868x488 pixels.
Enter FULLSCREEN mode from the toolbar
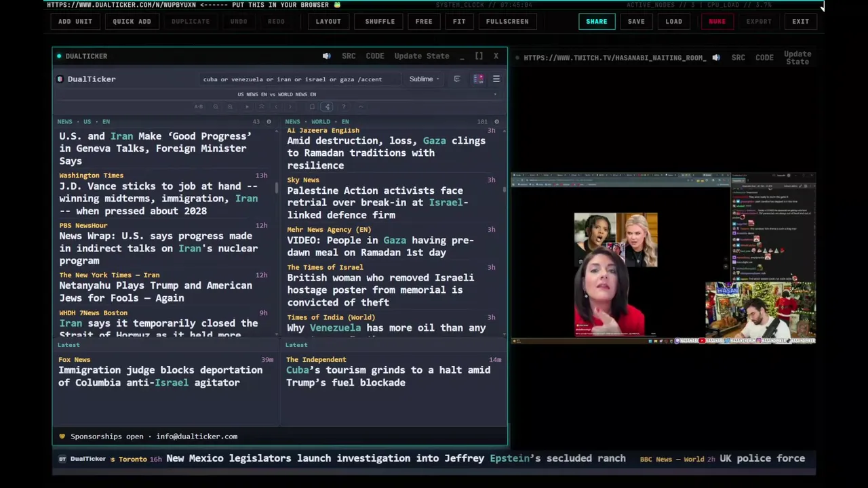[x=507, y=21]
